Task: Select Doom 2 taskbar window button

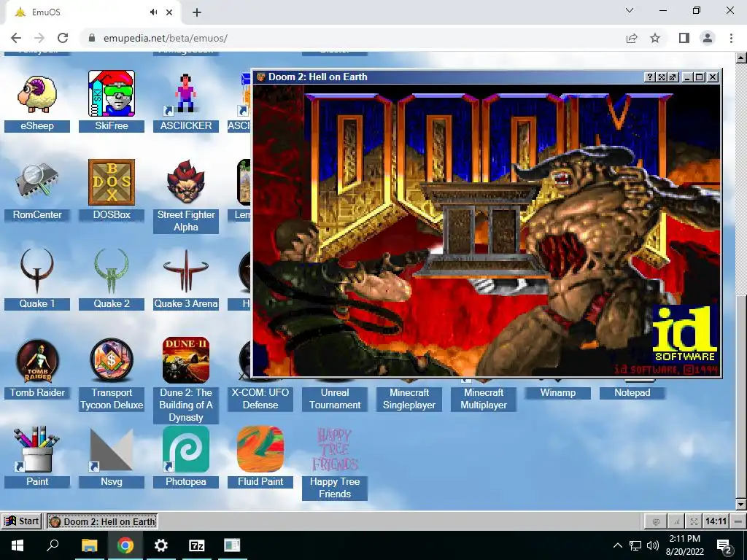Action: click(102, 521)
